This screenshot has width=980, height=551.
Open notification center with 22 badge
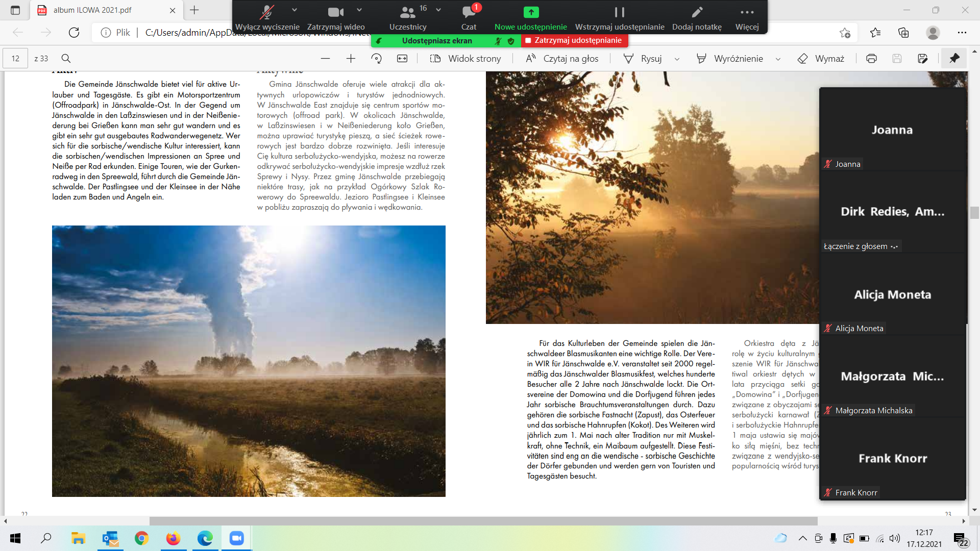961,539
